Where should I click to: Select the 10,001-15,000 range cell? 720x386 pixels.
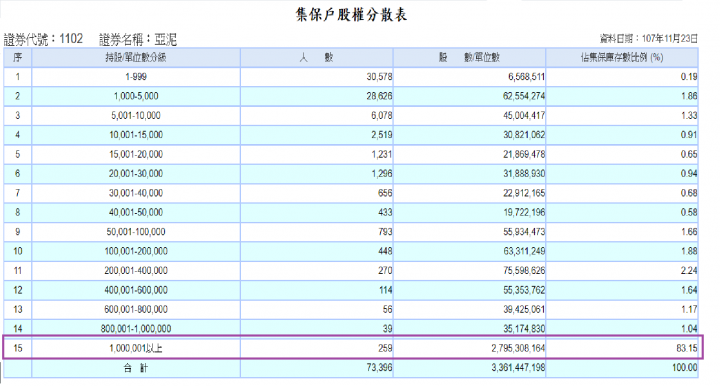136,135
